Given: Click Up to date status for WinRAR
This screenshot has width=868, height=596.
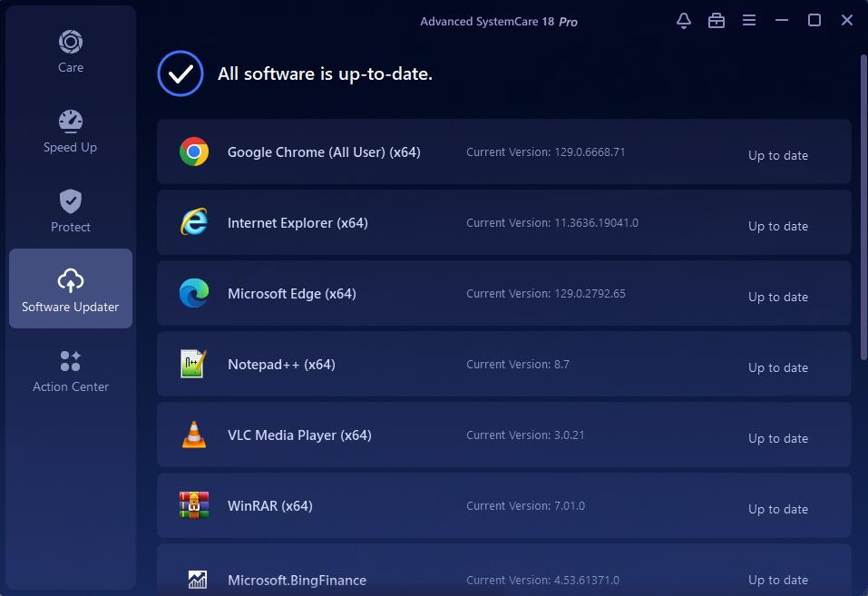Looking at the screenshot, I should pyautogui.click(x=778, y=510).
